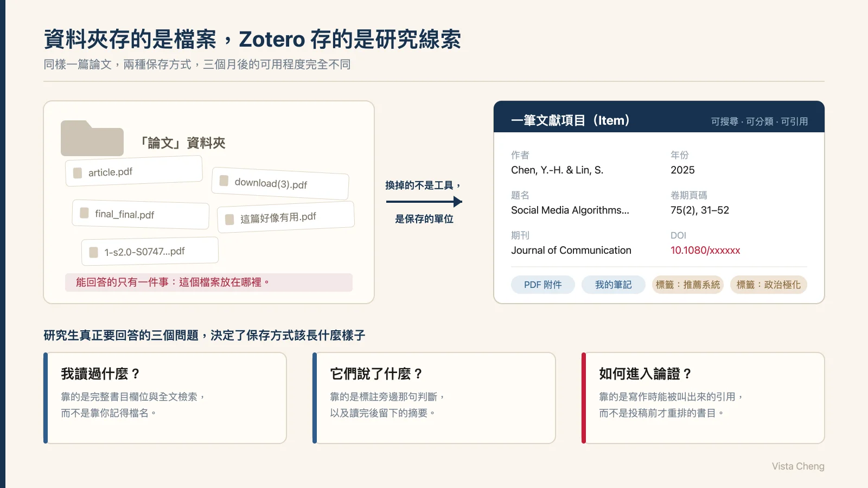Screen dimensions: 868x488
Task: Select the final_final.pdf file name
Action: coord(124,214)
